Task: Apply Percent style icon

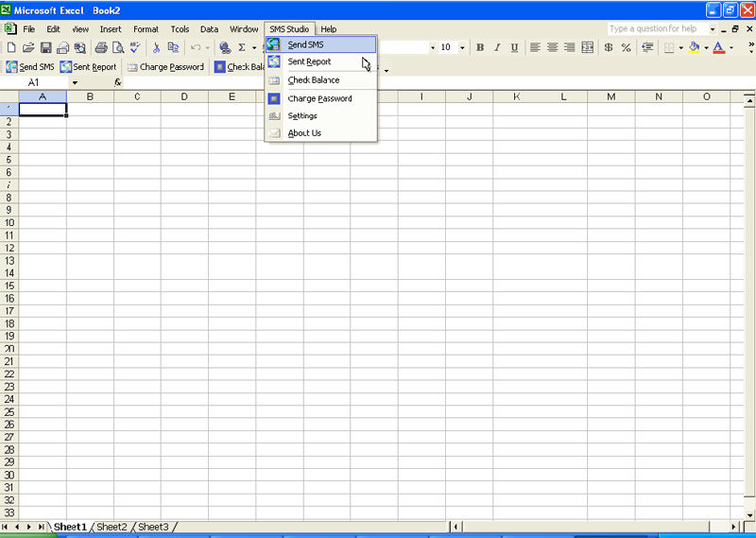Action: pos(626,47)
